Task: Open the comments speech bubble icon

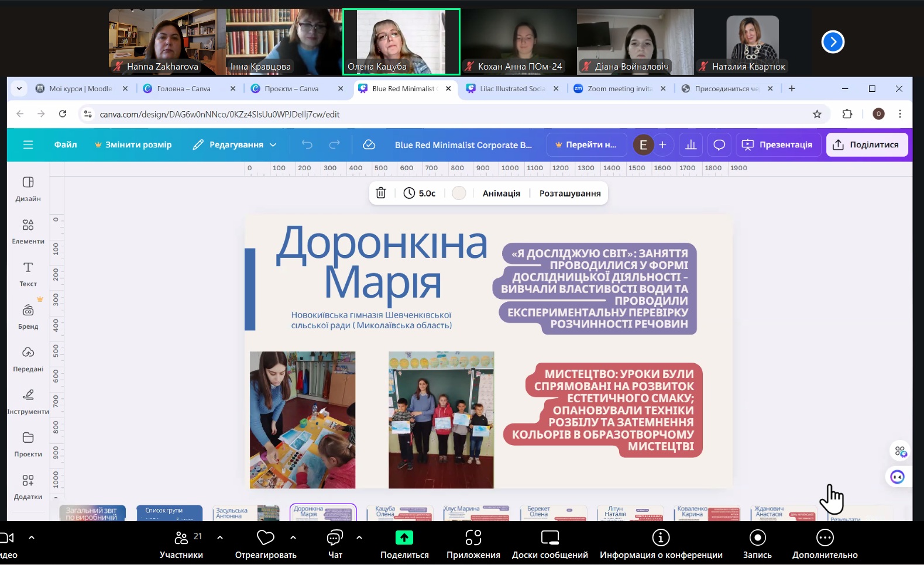Action: point(719,144)
